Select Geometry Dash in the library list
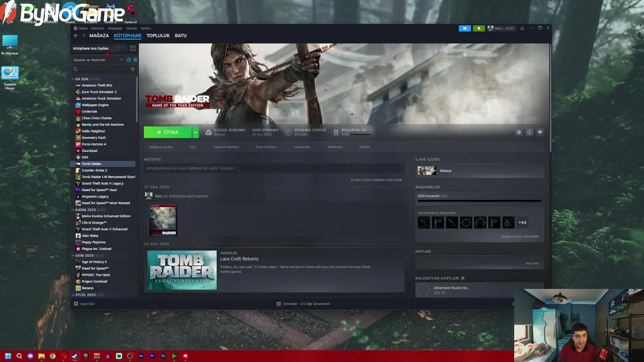Image resolution: width=644 pixels, height=362 pixels. coord(94,138)
